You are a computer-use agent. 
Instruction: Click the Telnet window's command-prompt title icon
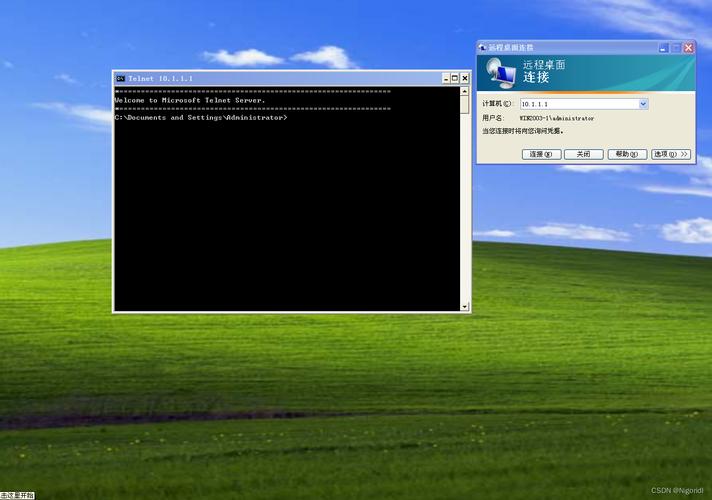[x=120, y=79]
